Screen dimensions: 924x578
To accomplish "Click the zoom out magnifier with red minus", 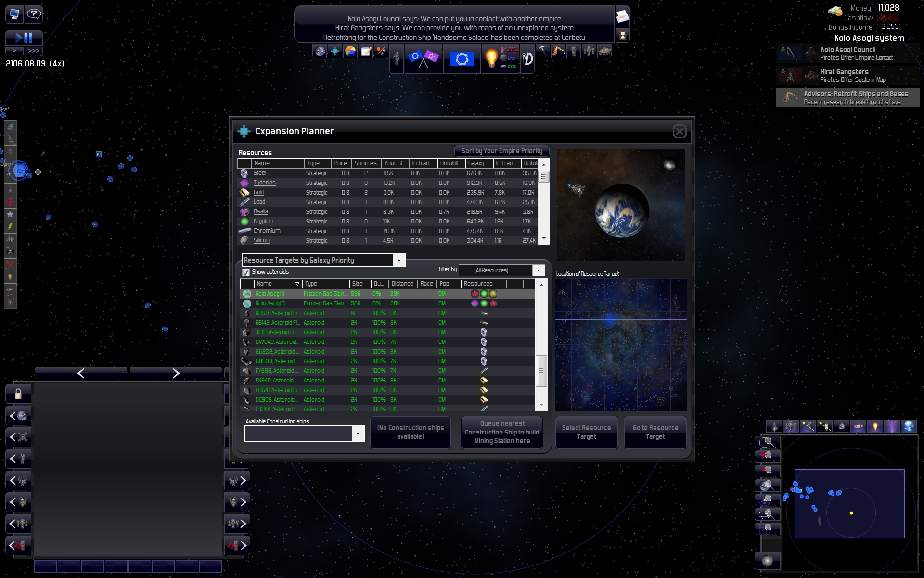I will click(x=767, y=470).
